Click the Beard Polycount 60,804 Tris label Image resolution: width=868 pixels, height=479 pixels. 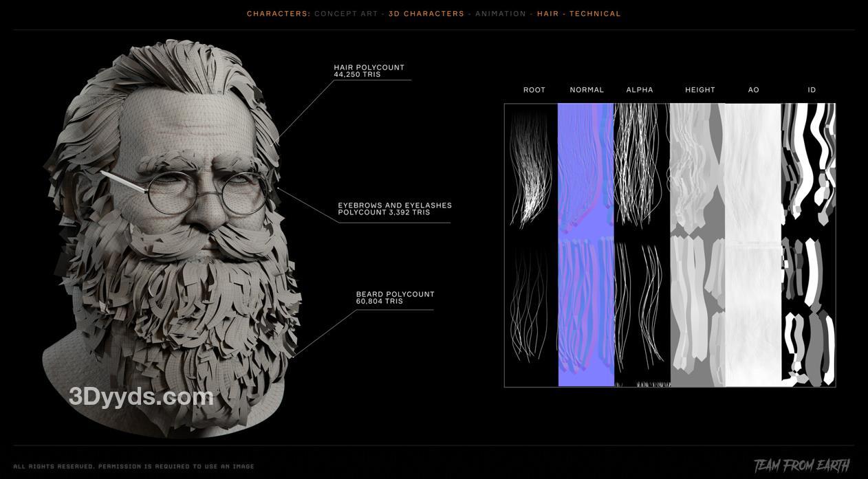point(395,298)
